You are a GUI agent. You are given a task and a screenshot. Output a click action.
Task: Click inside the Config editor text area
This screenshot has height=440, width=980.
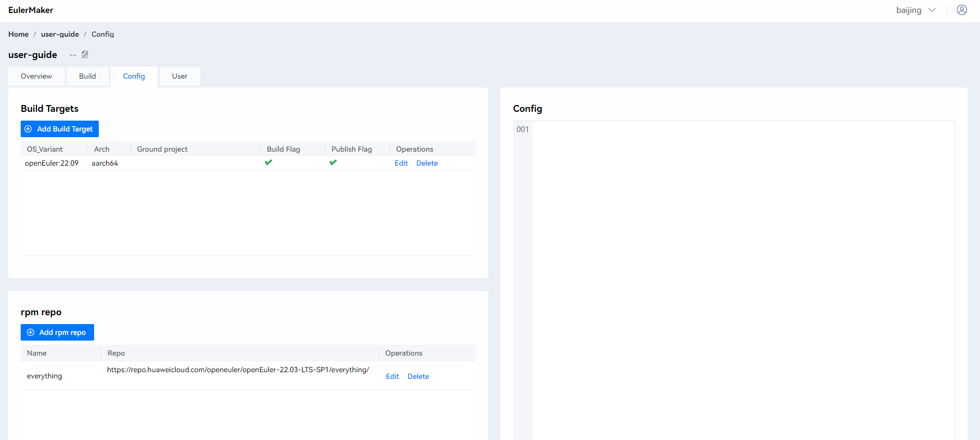743,259
